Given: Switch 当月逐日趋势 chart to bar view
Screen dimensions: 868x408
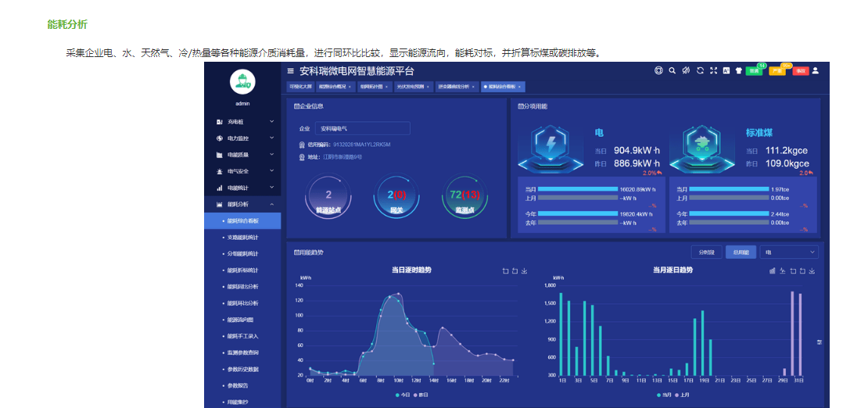Looking at the screenshot, I should point(773,271).
